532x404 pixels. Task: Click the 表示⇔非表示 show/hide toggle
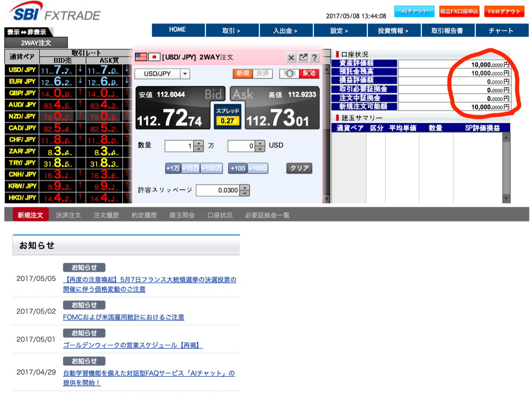point(28,32)
